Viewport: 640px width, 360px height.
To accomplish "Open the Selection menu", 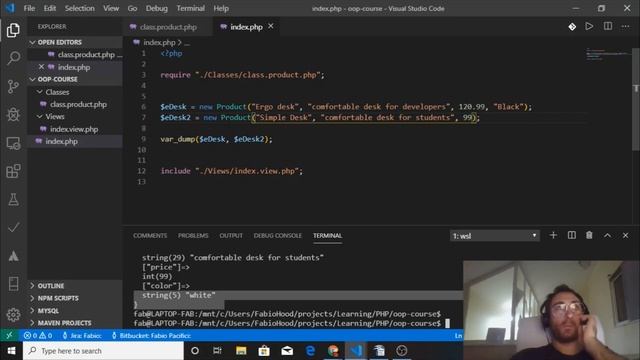I will [x=80, y=8].
